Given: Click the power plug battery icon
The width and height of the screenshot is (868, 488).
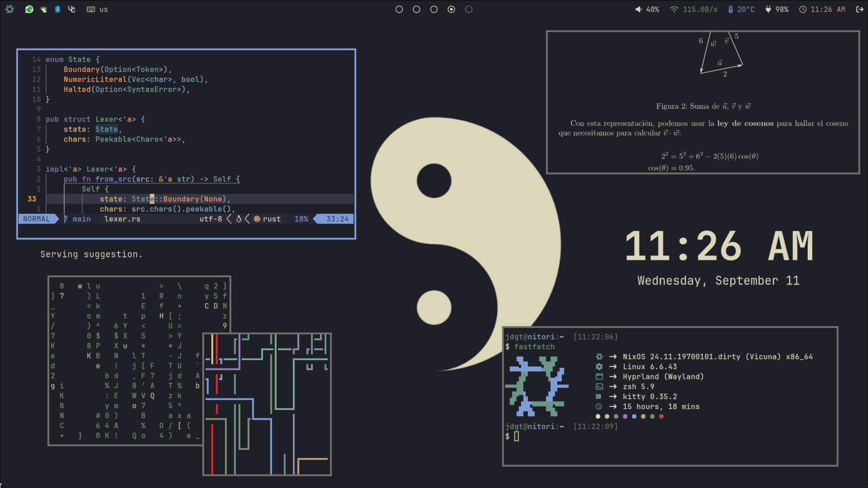Looking at the screenshot, I should coord(768,9).
